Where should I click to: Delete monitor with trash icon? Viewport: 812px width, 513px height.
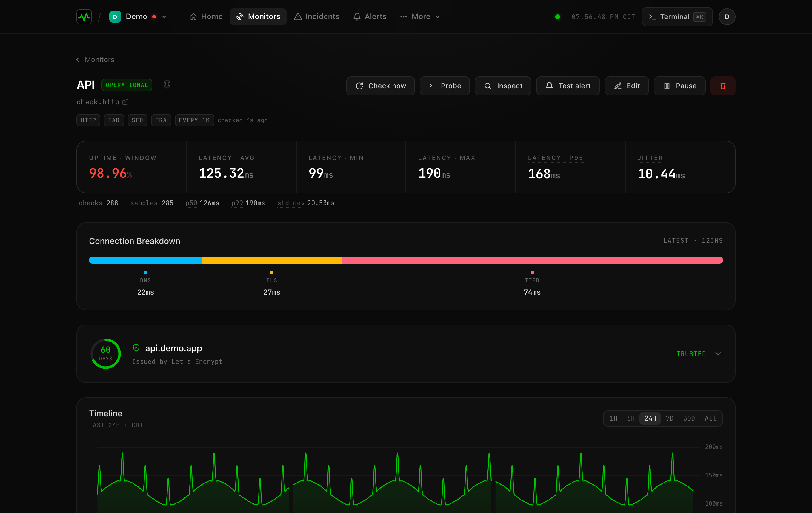tap(723, 86)
